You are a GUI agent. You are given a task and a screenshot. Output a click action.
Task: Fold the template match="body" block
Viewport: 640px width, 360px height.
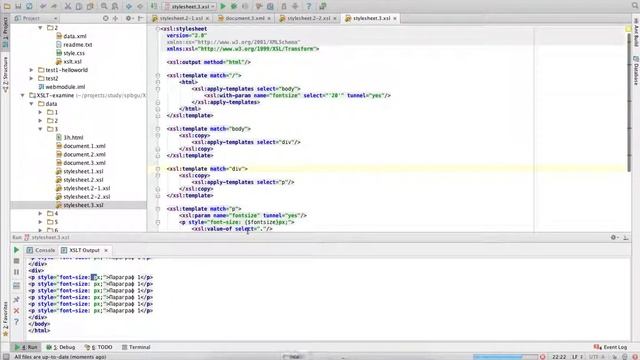(x=158, y=129)
